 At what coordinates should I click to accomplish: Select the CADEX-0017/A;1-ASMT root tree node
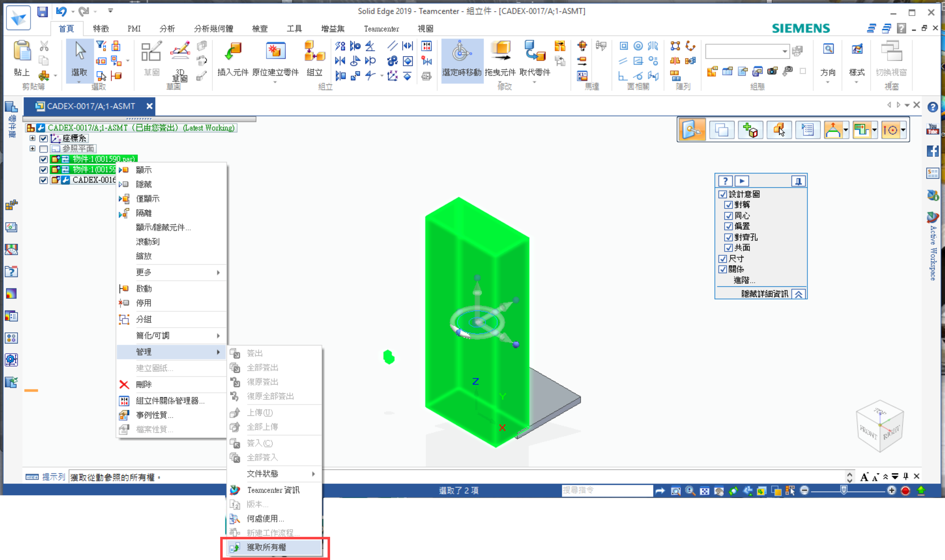point(141,128)
